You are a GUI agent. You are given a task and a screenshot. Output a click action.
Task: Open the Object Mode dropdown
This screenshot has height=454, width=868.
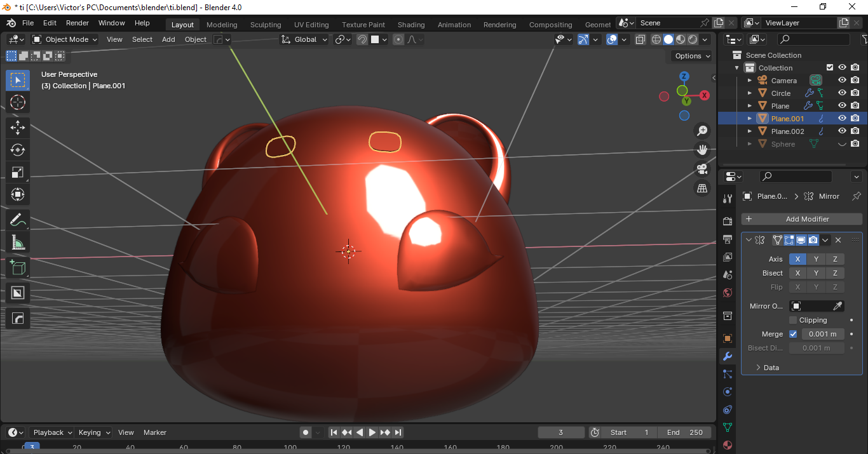65,39
